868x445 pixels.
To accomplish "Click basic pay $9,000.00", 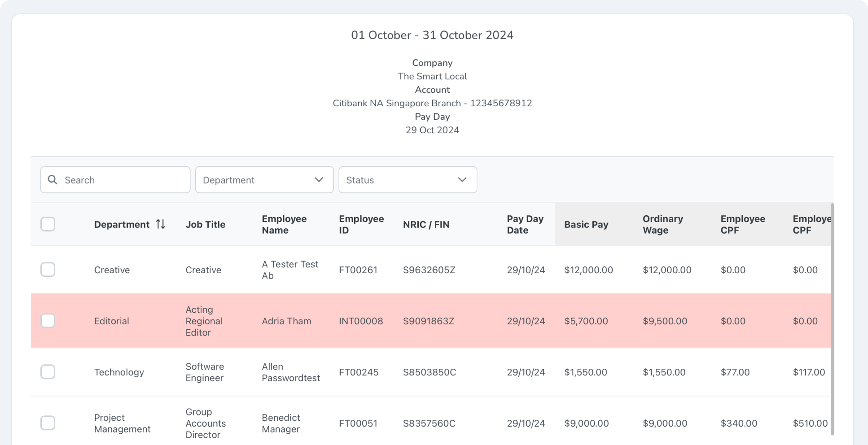I will [x=587, y=423].
